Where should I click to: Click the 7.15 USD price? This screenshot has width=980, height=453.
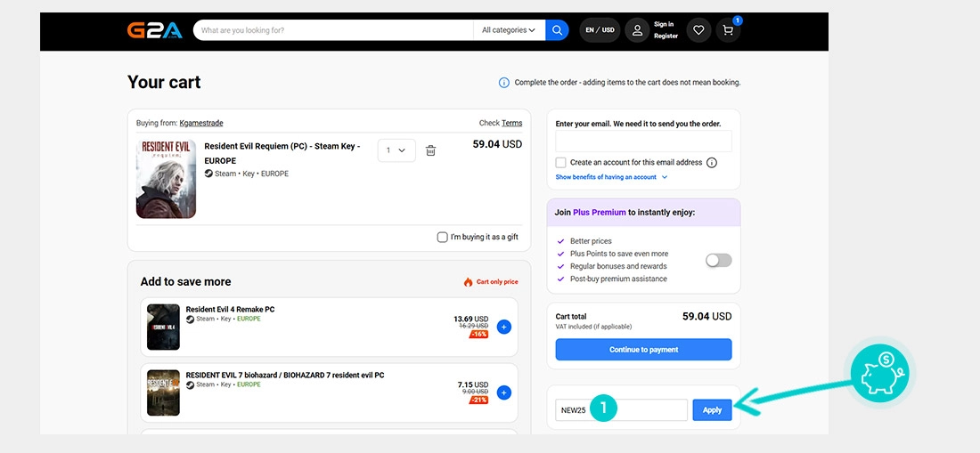click(473, 385)
